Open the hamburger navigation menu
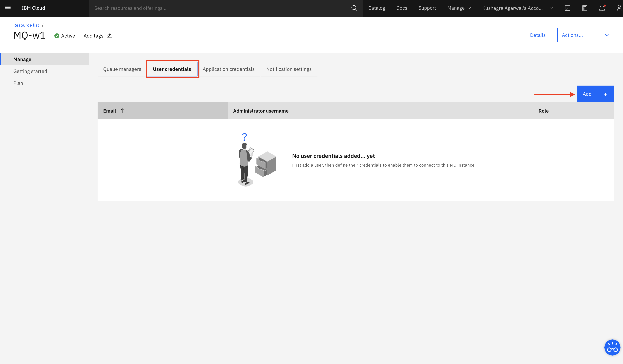Screen dimensions: 623x364 [8, 8]
